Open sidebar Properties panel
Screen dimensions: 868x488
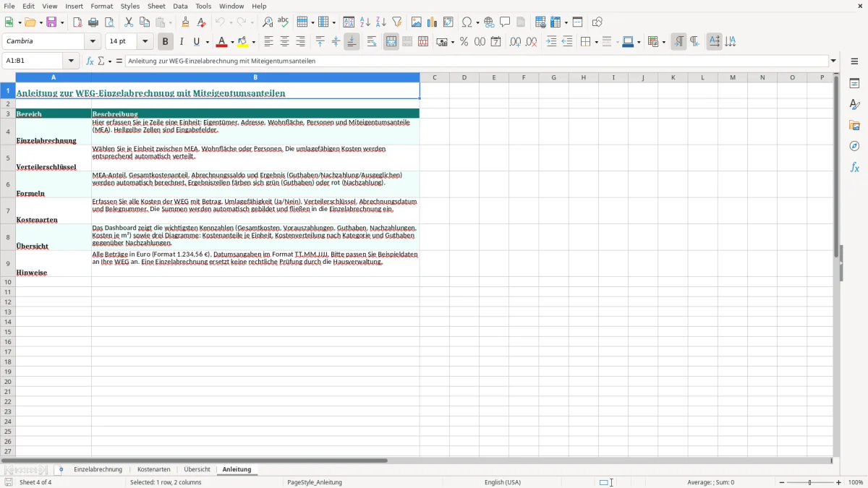[854, 84]
